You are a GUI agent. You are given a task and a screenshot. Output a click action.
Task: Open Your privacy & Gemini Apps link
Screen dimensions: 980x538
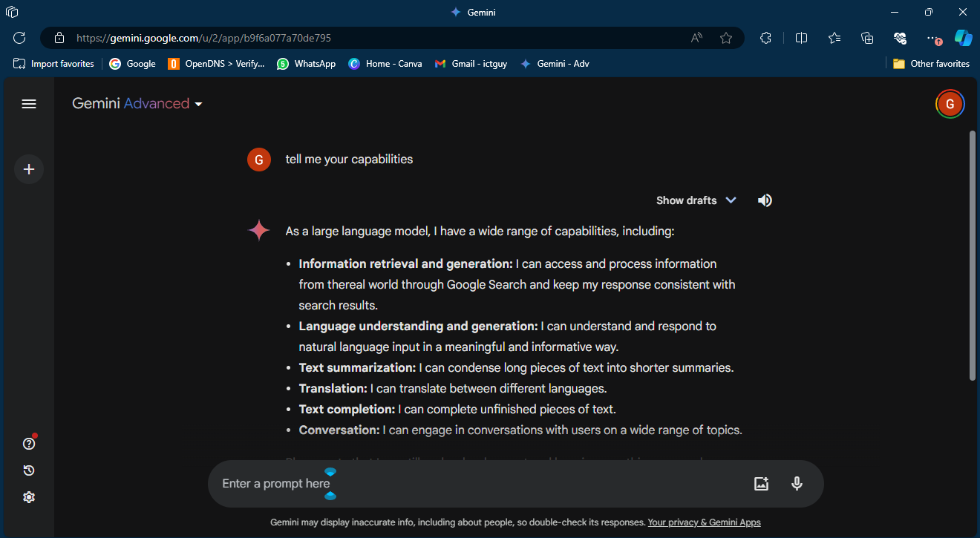click(704, 522)
